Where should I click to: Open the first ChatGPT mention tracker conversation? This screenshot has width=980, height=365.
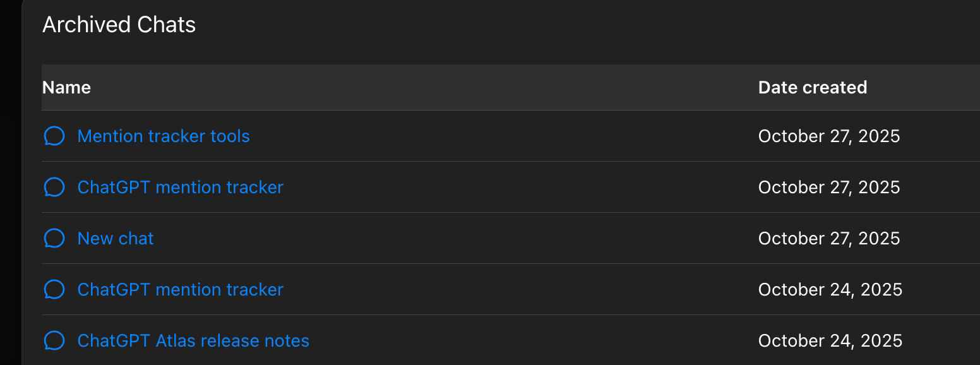click(x=180, y=187)
